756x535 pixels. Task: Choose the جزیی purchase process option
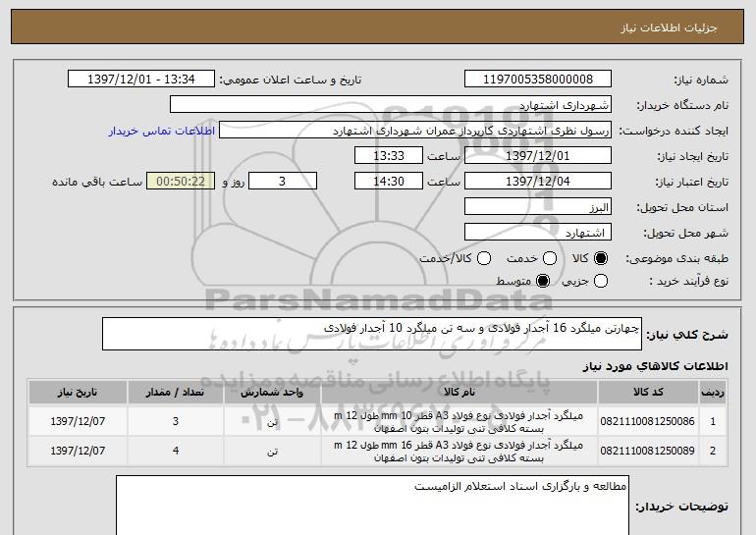601,281
